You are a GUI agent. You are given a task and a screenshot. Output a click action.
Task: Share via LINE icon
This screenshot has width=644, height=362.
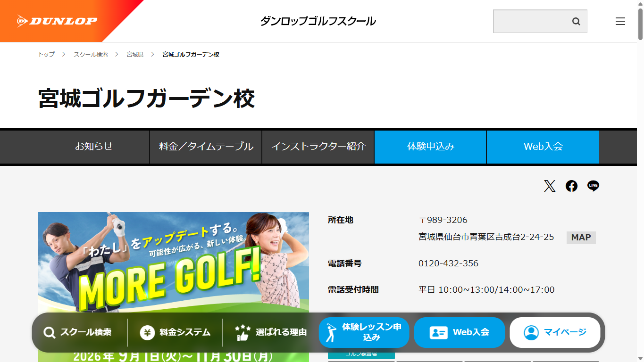593,186
